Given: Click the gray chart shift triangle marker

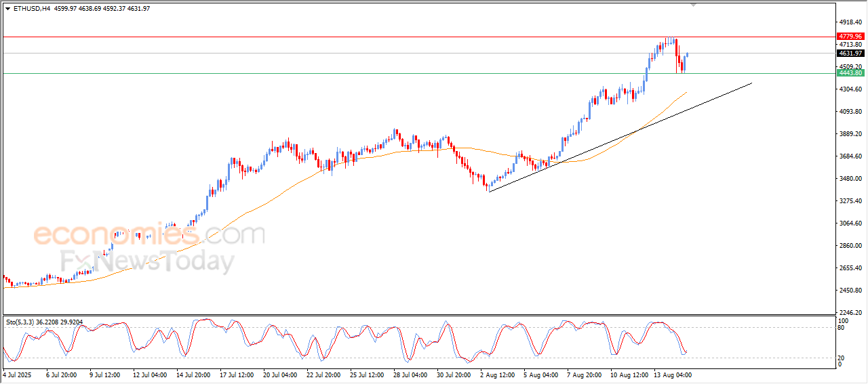Looking at the screenshot, I should click(x=693, y=5).
